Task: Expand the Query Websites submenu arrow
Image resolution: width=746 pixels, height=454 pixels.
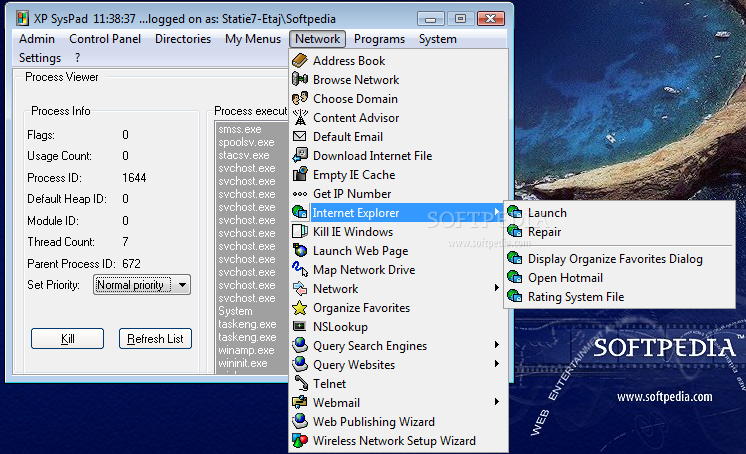Action: [496, 364]
